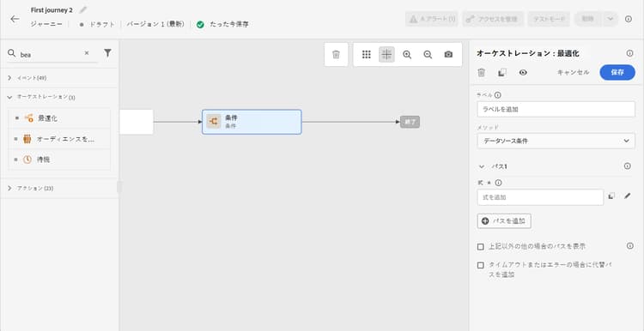Open the dropdown arrow beside publish button
The image size is (644, 331).
[611, 19]
